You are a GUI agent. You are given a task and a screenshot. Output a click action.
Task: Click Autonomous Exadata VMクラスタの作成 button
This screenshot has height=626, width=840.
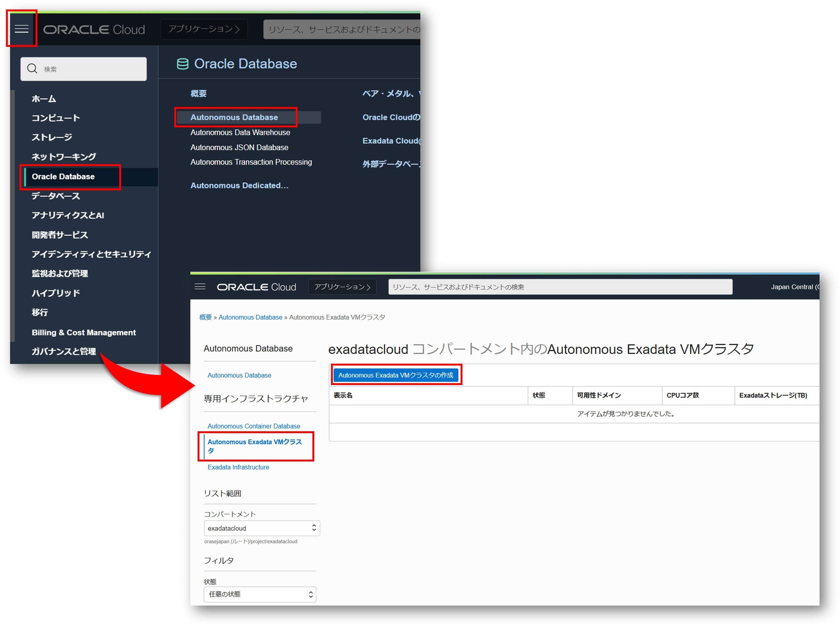(396, 375)
